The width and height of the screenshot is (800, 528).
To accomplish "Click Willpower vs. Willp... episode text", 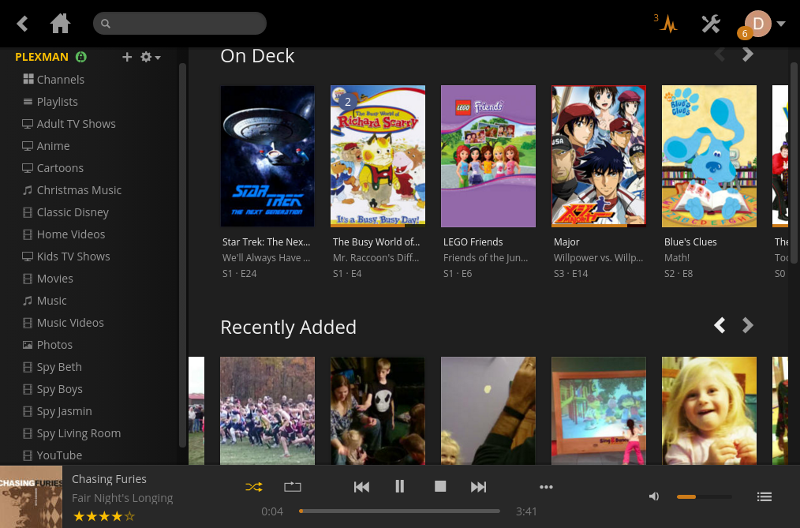I will tap(598, 258).
